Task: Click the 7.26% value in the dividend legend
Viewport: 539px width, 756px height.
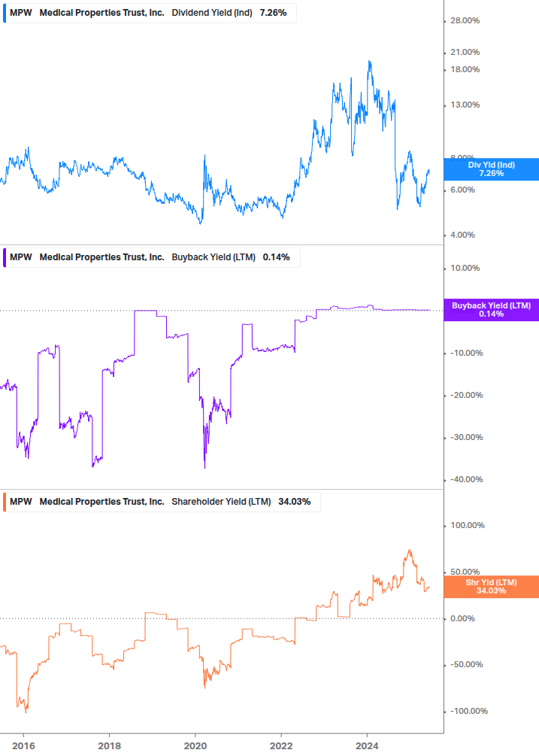Action: pyautogui.click(x=273, y=13)
